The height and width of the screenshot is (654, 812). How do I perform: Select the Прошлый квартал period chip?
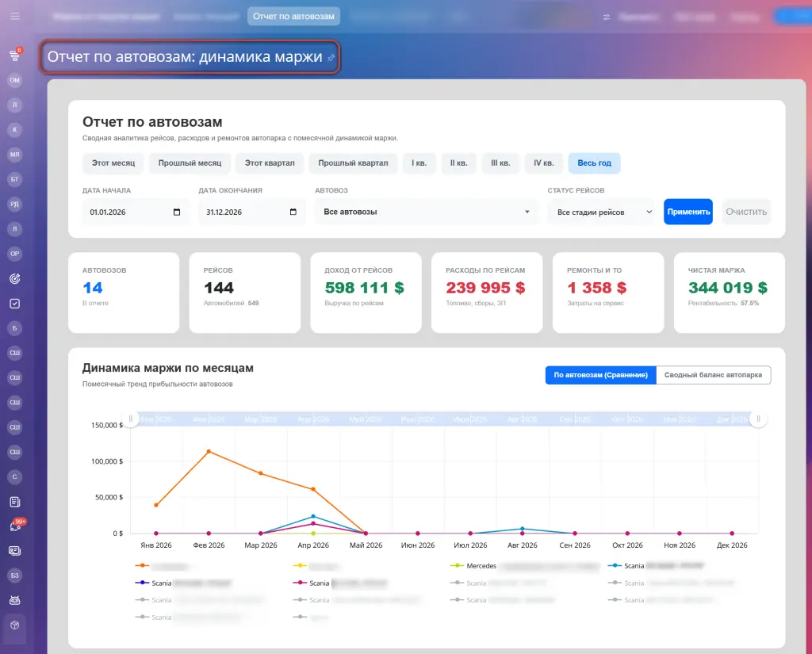(353, 163)
